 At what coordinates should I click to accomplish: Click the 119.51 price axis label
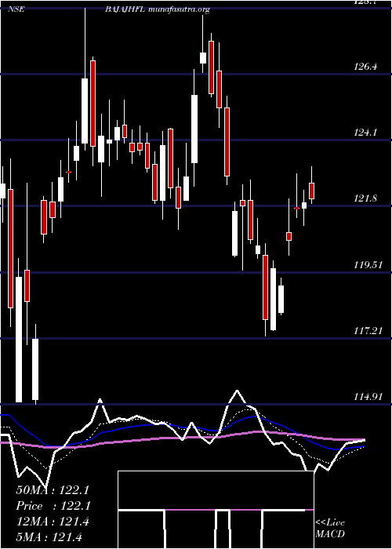pos(368,265)
